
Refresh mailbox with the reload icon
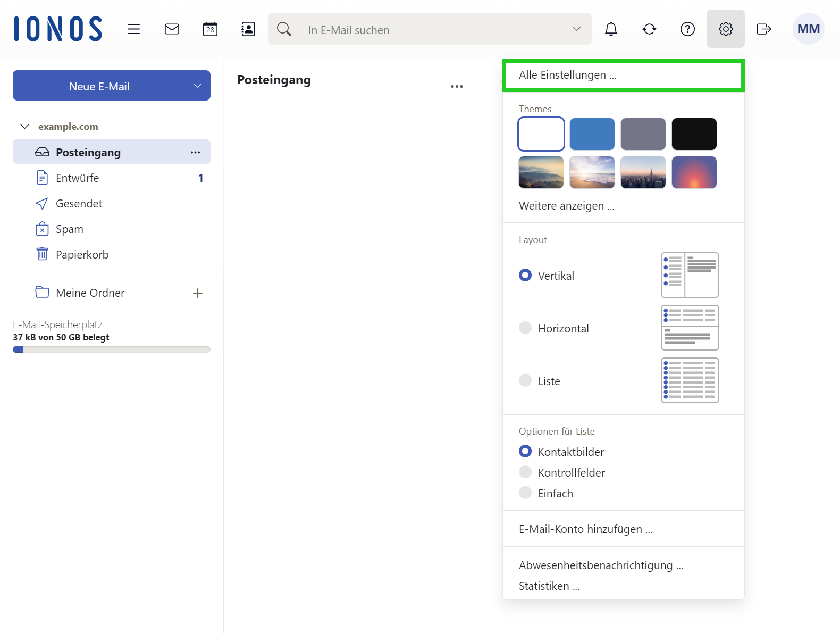pyautogui.click(x=649, y=29)
